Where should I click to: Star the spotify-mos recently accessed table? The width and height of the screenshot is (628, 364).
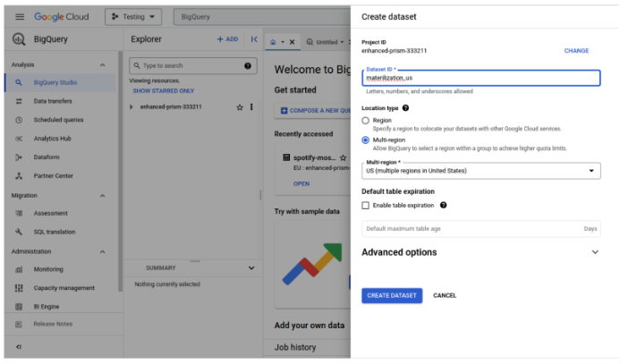click(343, 157)
